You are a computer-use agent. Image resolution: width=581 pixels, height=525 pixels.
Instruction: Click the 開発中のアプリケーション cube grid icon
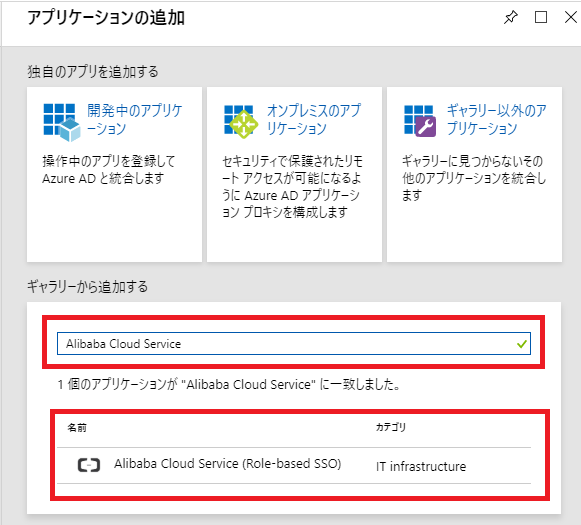[x=62, y=122]
